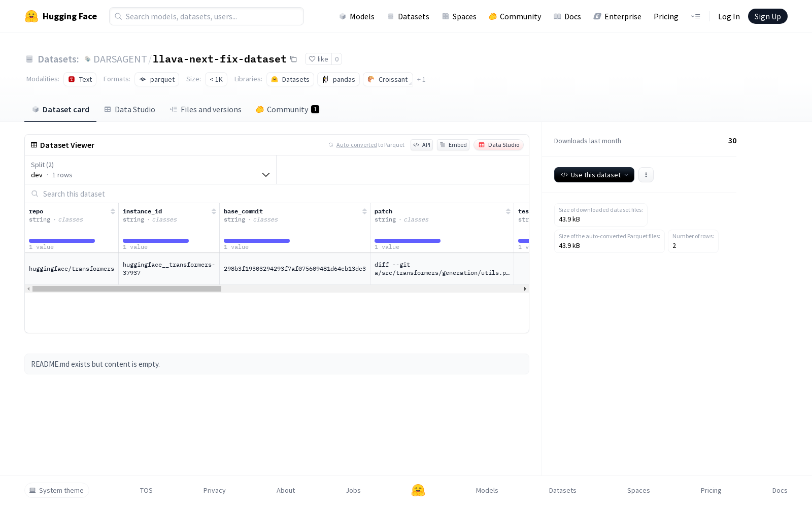The height and width of the screenshot is (508, 812).
Task: Open Privacy footer link
Action: pyautogui.click(x=214, y=490)
